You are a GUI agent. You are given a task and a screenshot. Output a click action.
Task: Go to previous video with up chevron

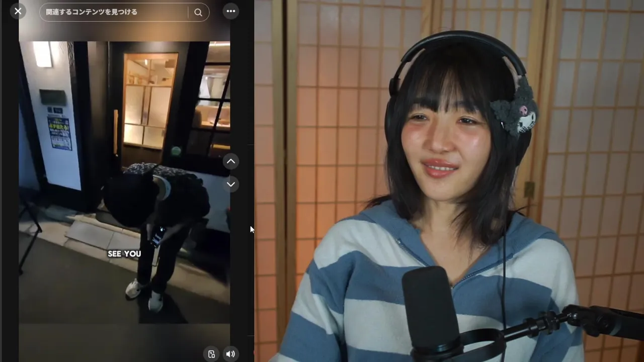pyautogui.click(x=231, y=161)
